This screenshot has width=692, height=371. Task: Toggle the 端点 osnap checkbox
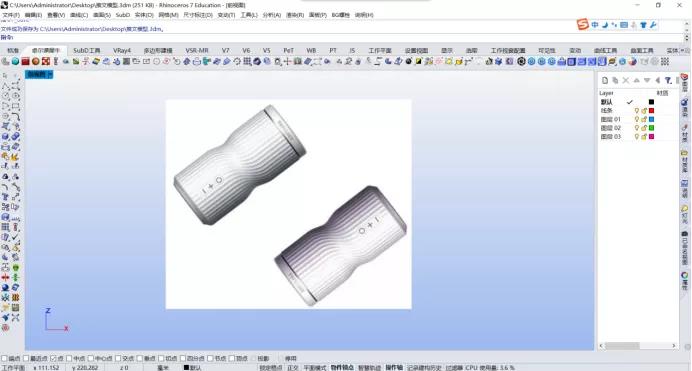[4, 359]
